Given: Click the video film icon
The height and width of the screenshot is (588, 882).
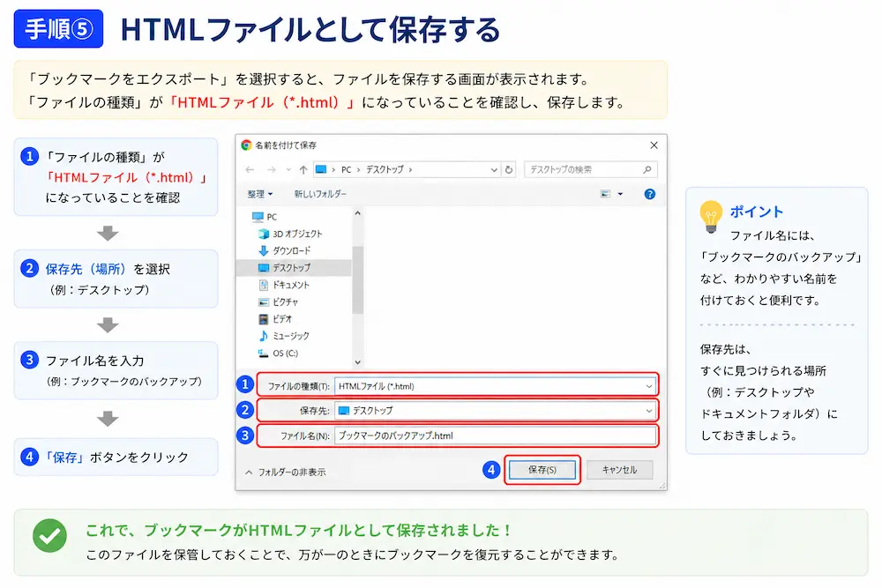Looking at the screenshot, I should pyautogui.click(x=263, y=319).
